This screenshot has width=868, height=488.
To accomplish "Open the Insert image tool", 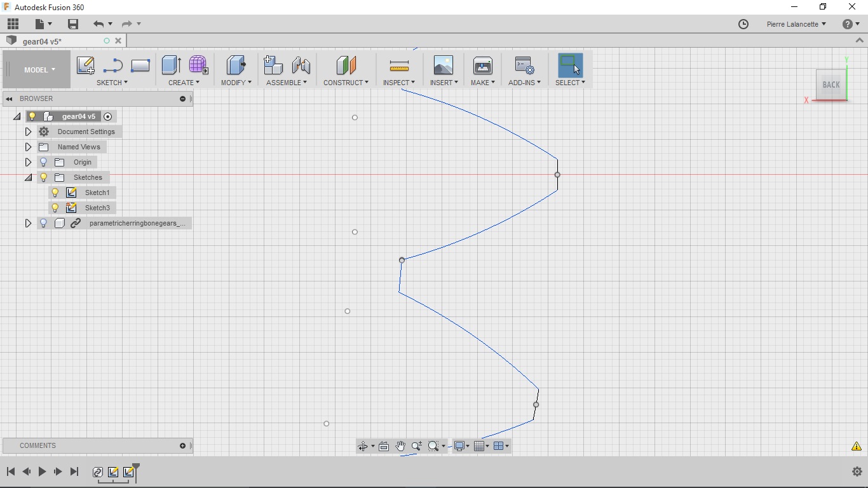I will tap(443, 65).
